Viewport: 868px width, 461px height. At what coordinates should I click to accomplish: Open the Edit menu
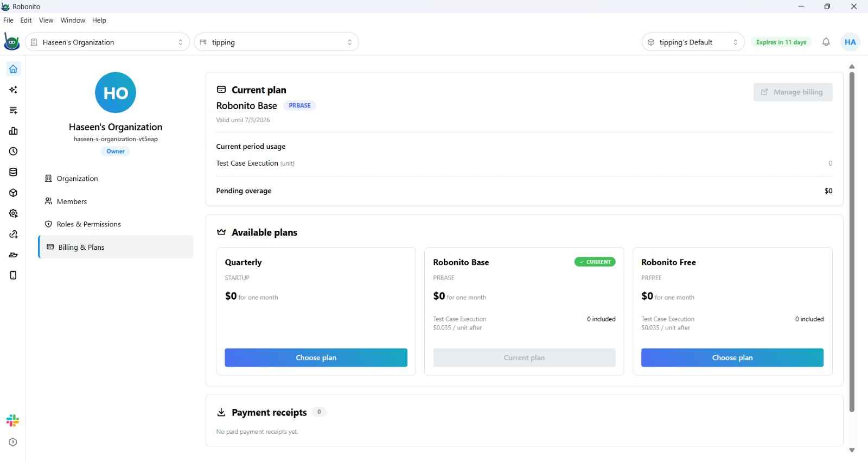26,20
